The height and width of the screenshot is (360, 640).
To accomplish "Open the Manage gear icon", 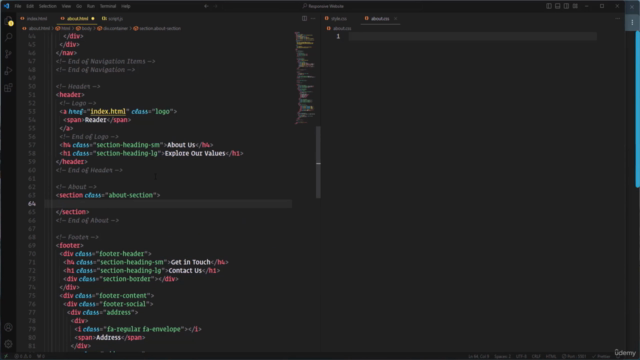I will point(9,344).
